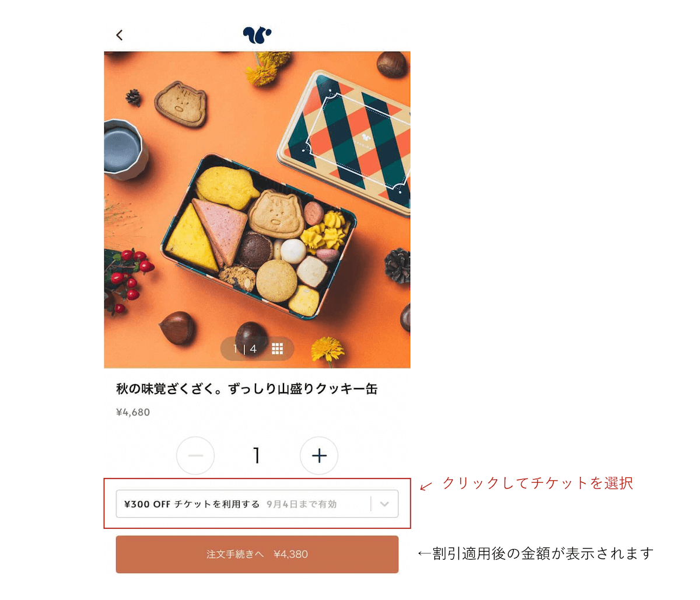Click the ¥4,680 price label
Viewport: 700px width, 600px height.
coord(133,412)
